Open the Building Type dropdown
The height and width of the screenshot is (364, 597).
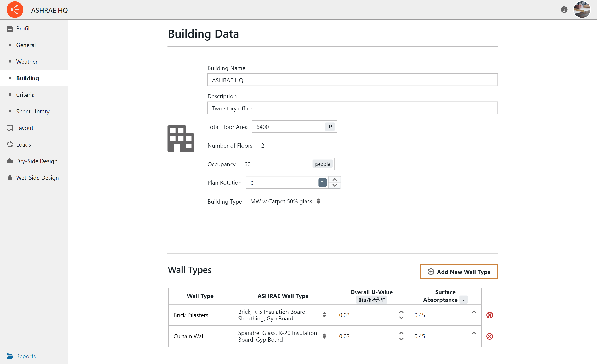[x=285, y=201]
